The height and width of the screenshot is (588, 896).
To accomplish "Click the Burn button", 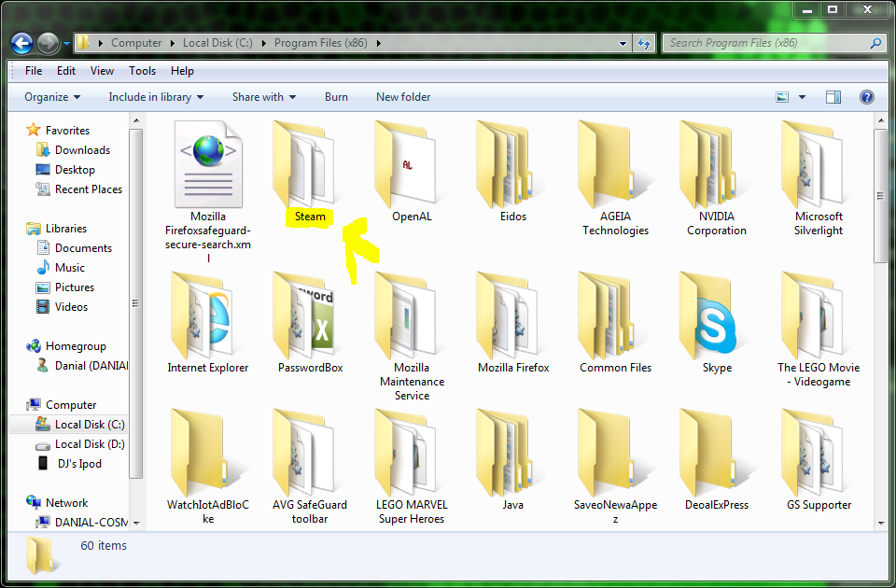I will click(336, 97).
